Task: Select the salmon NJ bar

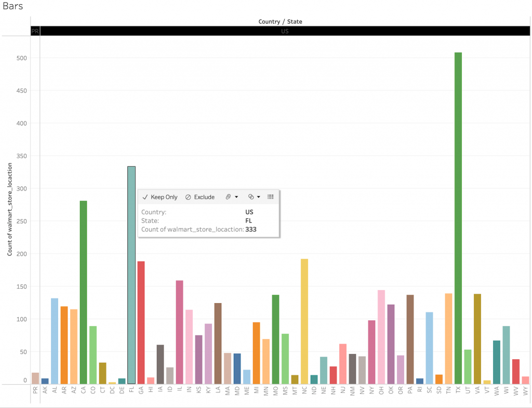Action: click(343, 364)
